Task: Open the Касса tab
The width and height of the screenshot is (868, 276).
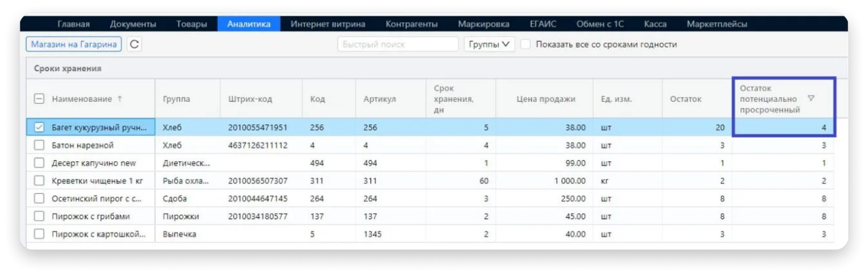Action: [655, 24]
